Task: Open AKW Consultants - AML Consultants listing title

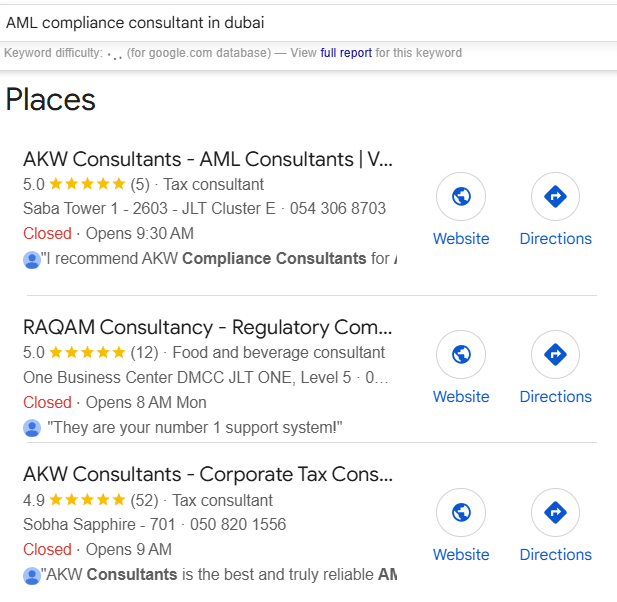Action: 208,159
